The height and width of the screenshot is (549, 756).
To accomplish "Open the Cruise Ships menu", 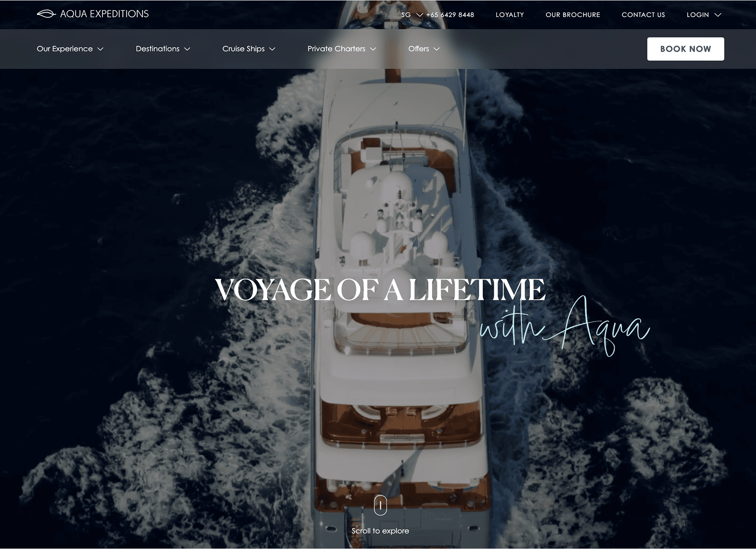I will click(249, 49).
